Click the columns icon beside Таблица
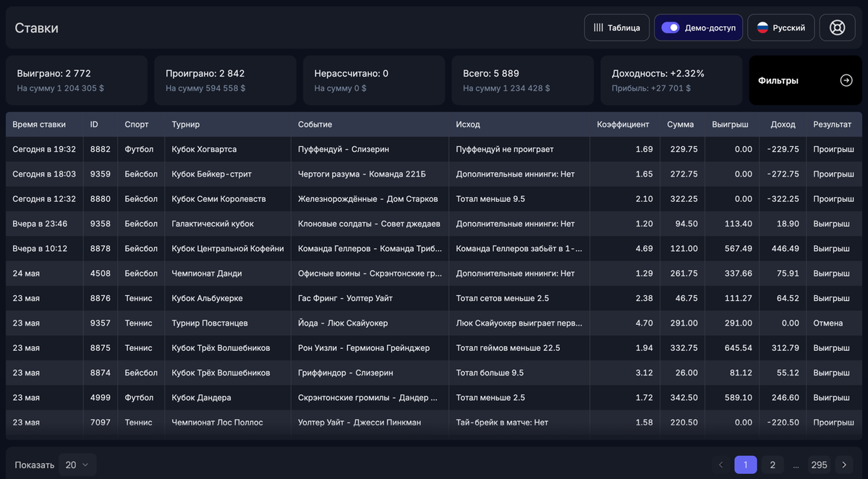This screenshot has width=868, height=479. pos(598,27)
